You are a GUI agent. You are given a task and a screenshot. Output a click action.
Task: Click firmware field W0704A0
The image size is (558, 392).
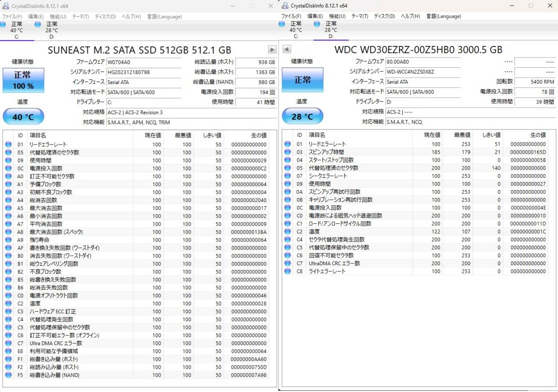click(144, 62)
